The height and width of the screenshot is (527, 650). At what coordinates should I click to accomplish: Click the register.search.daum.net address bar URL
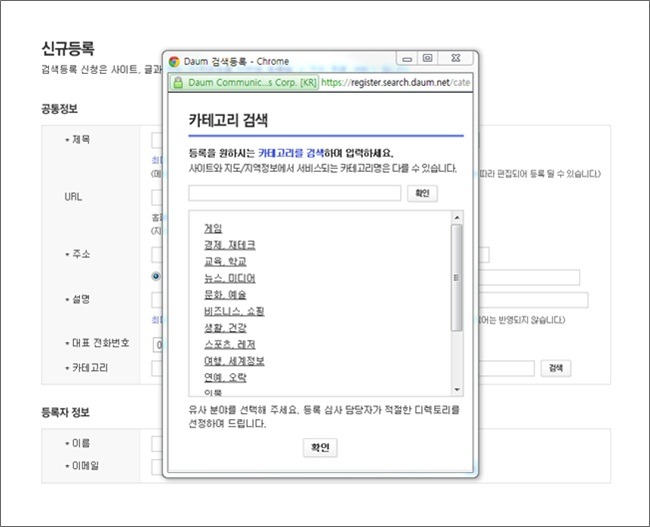click(395, 82)
